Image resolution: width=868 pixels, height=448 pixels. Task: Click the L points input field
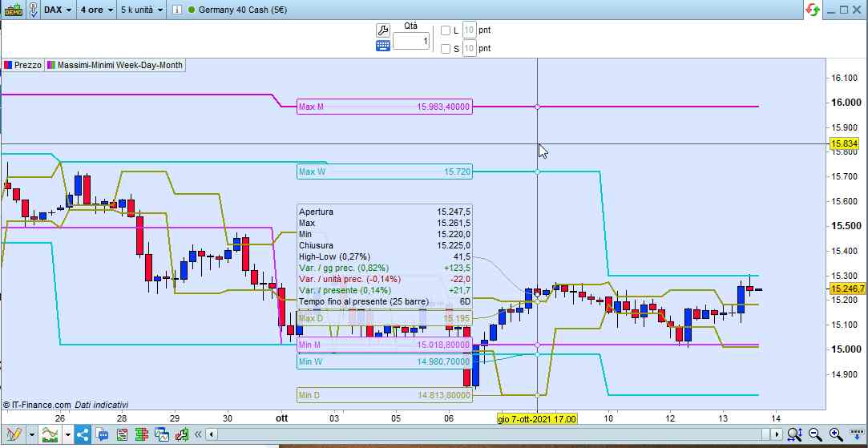click(470, 30)
